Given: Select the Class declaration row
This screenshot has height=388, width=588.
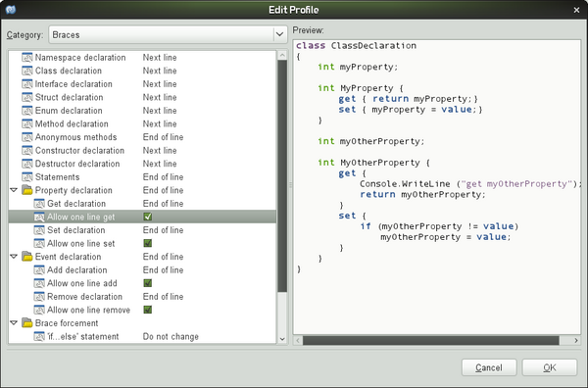Looking at the screenshot, I should tap(142, 71).
